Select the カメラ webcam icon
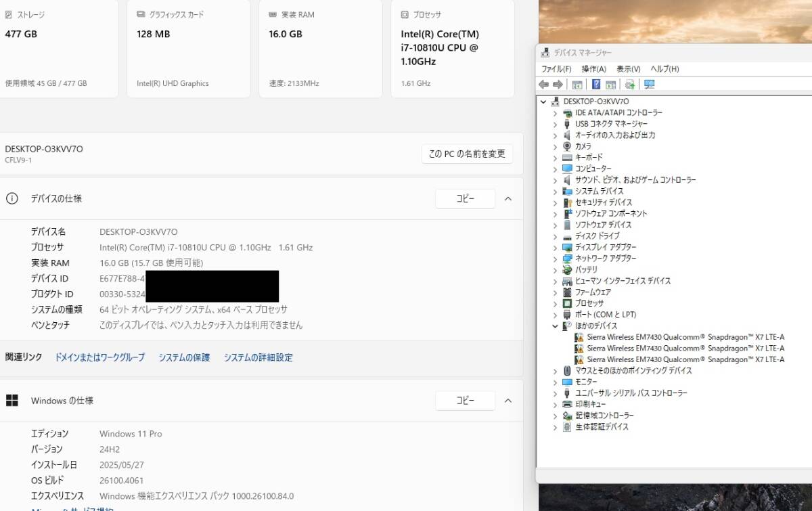 tap(567, 146)
